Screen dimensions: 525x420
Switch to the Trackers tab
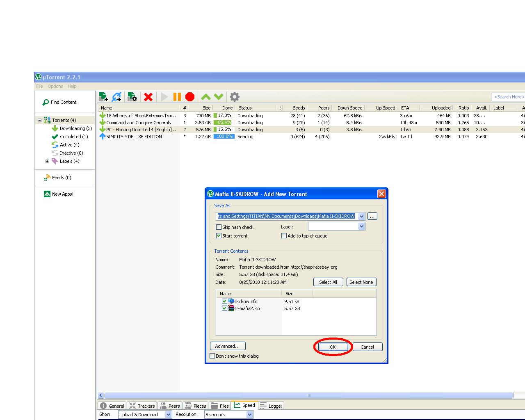pos(142,406)
